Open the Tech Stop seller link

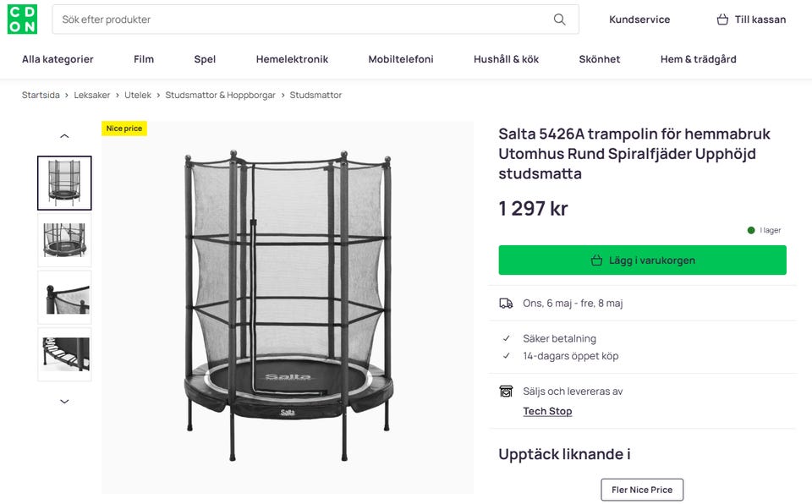coord(547,411)
